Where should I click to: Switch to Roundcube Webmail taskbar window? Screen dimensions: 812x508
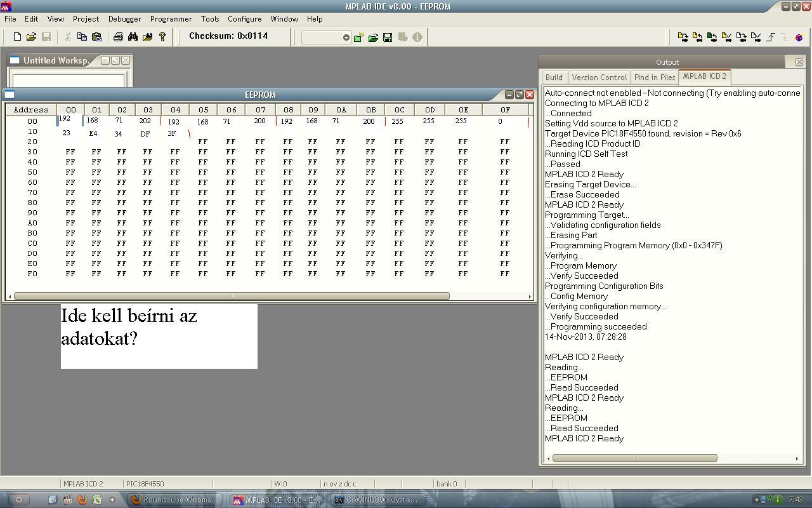pyautogui.click(x=175, y=500)
